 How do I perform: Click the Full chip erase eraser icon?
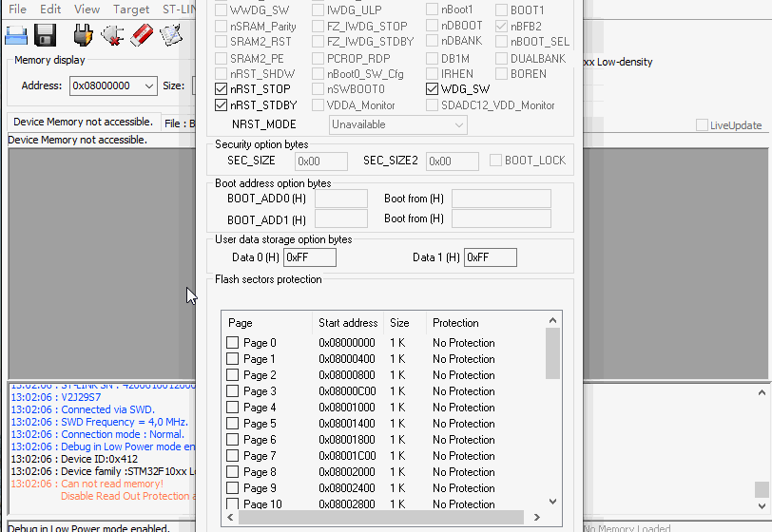(x=142, y=35)
